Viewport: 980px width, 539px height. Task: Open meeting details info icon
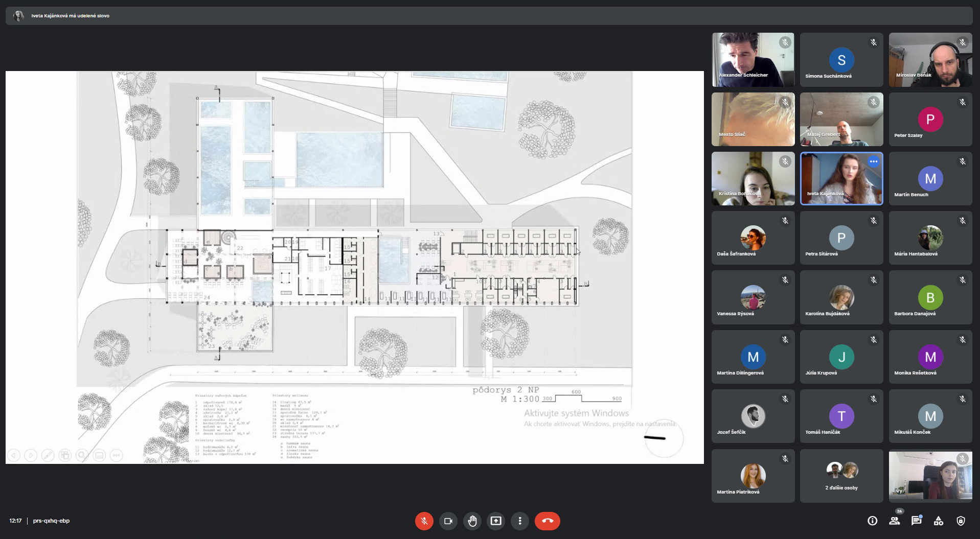(x=872, y=521)
